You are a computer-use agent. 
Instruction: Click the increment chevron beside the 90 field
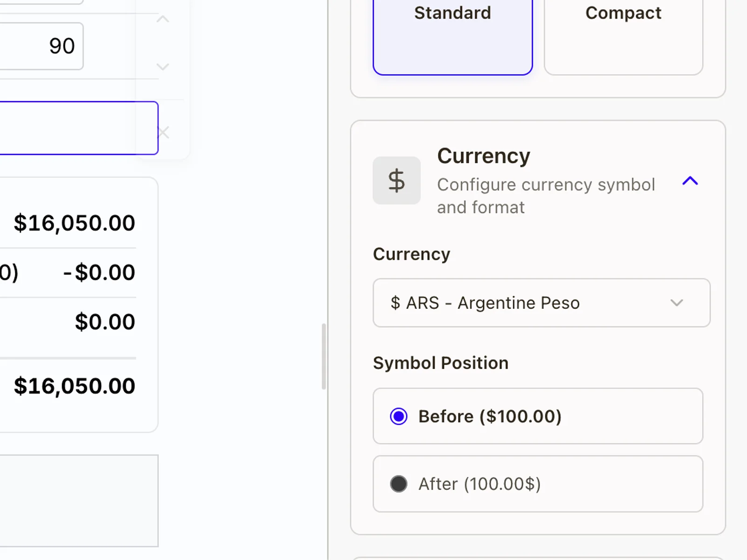[x=162, y=19]
